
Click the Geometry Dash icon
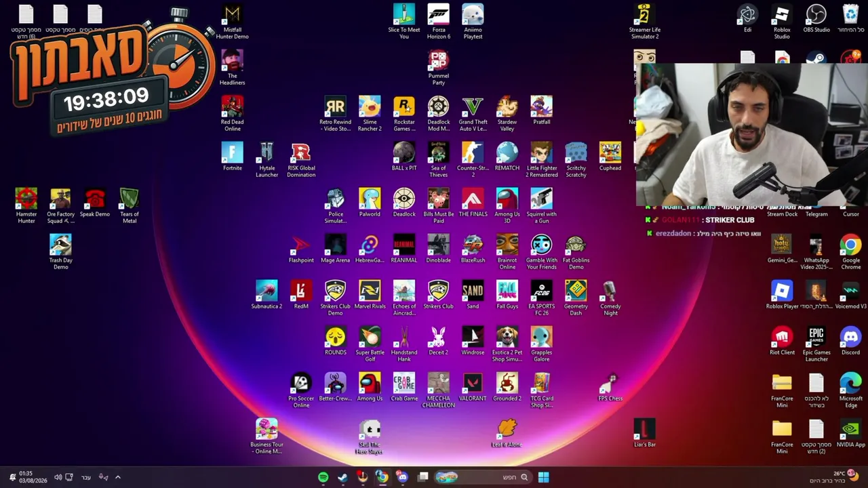click(576, 298)
